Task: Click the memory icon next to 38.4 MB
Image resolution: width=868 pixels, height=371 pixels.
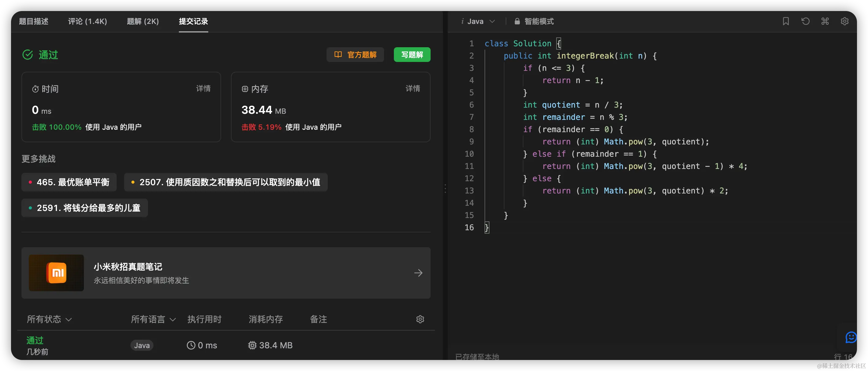Action: 252,345
